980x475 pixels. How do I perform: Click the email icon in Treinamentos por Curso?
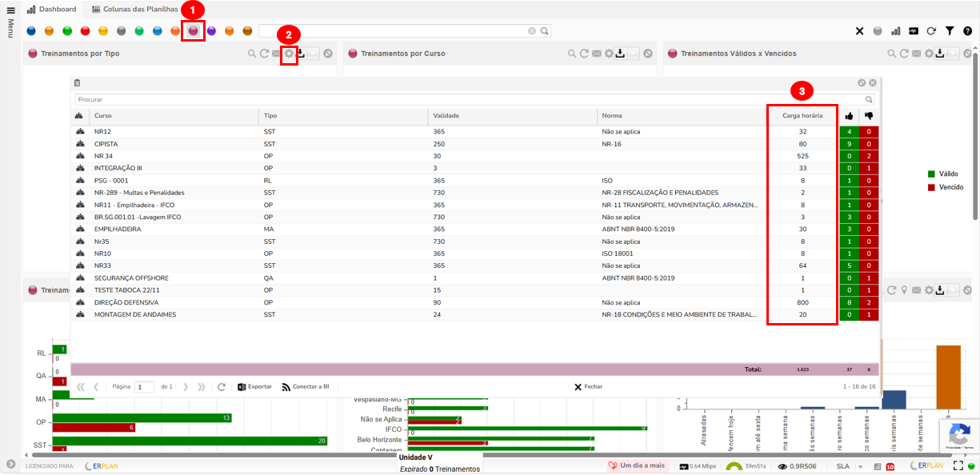597,54
